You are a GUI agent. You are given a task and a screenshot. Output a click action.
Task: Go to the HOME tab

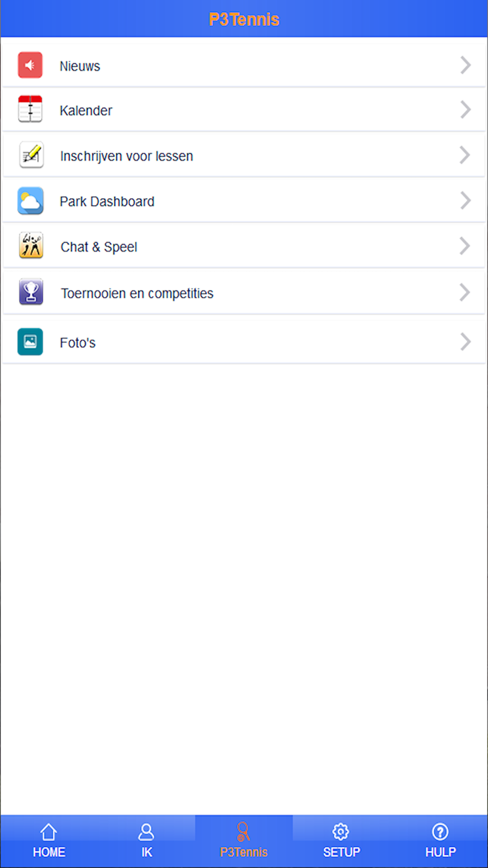[x=49, y=841]
